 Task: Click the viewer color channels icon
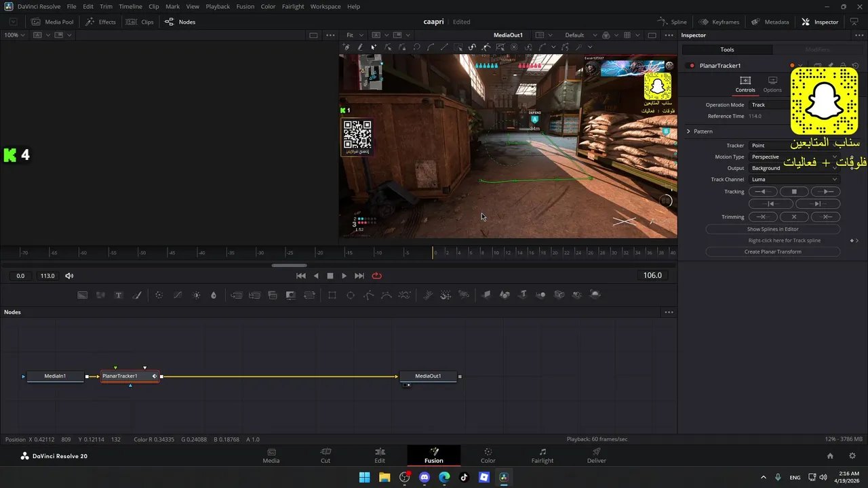[x=606, y=35]
